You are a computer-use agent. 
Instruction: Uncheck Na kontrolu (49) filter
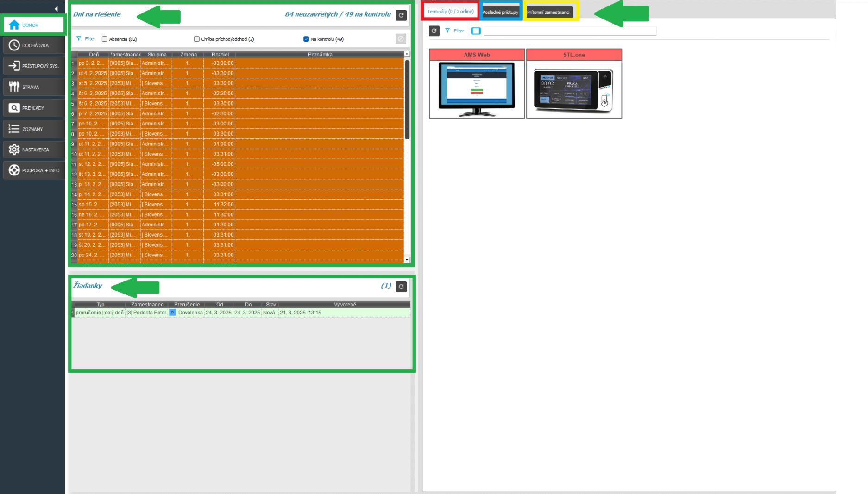pyautogui.click(x=306, y=39)
